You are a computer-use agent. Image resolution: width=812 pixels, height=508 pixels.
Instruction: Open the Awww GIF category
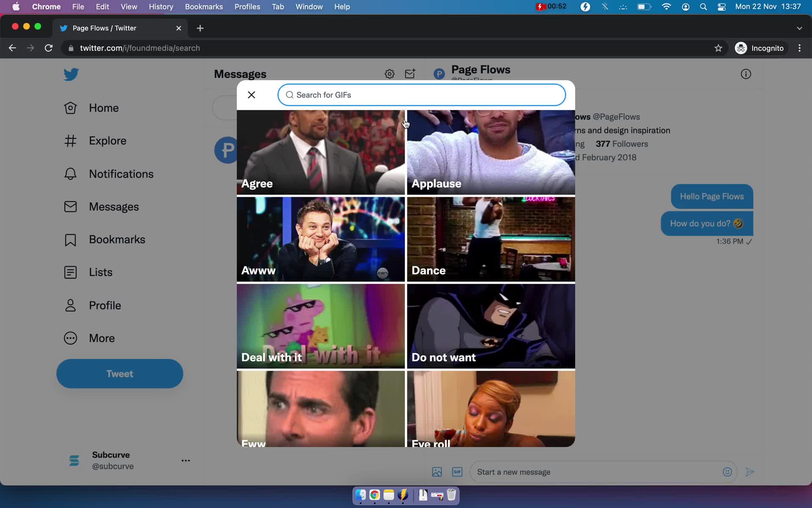click(321, 239)
